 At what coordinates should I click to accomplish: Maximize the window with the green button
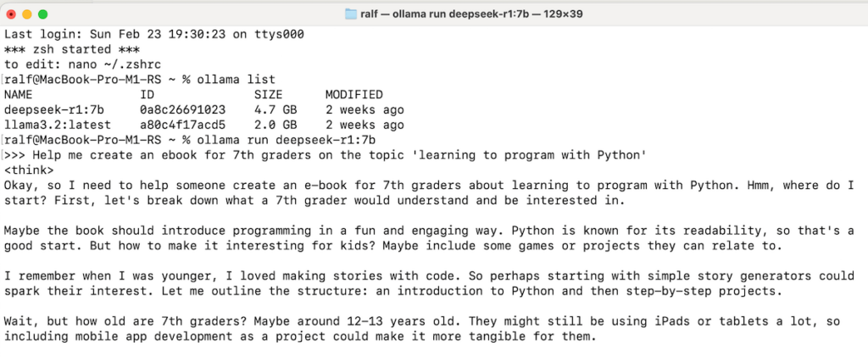tap(43, 14)
